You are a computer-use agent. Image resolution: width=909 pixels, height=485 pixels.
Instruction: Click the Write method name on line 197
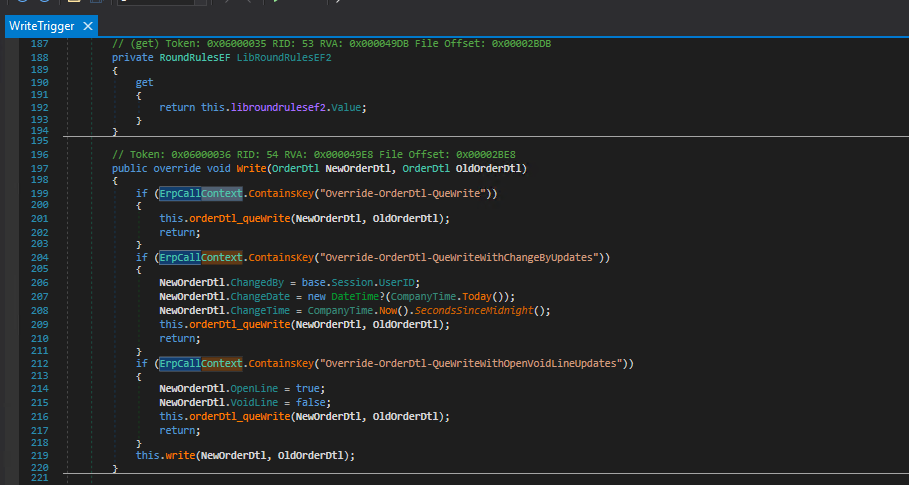click(253, 168)
